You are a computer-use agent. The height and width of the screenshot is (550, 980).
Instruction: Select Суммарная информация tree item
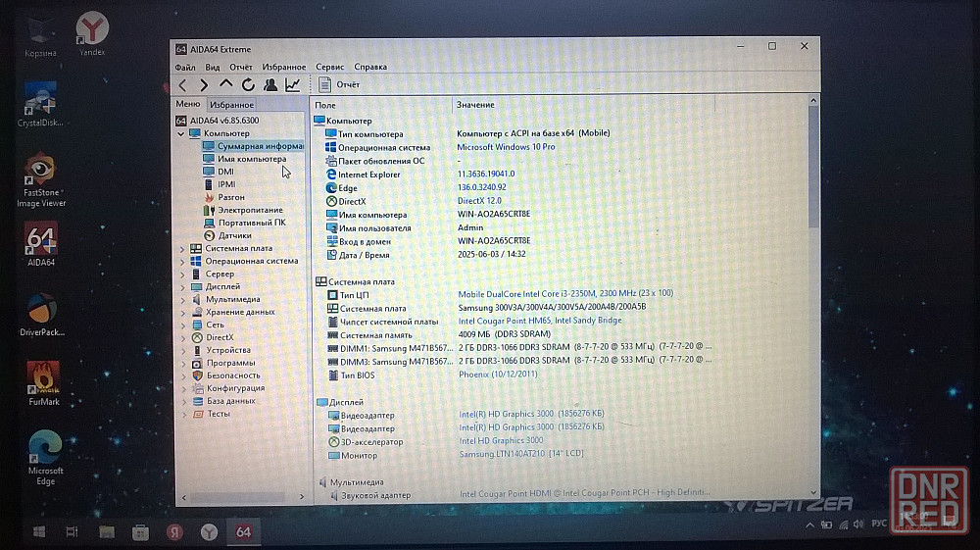point(253,146)
